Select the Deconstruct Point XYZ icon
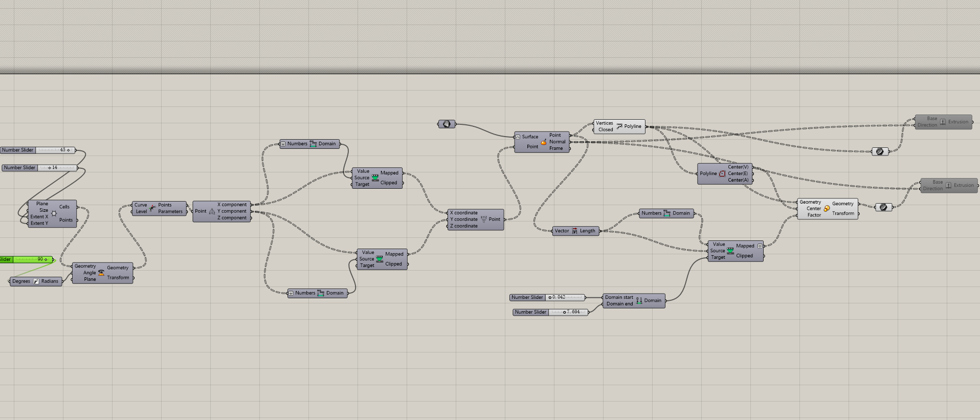 pos(212,211)
